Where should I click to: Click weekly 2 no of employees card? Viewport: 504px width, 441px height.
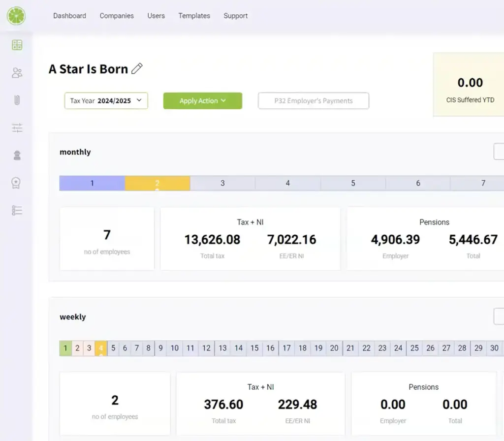(x=115, y=404)
